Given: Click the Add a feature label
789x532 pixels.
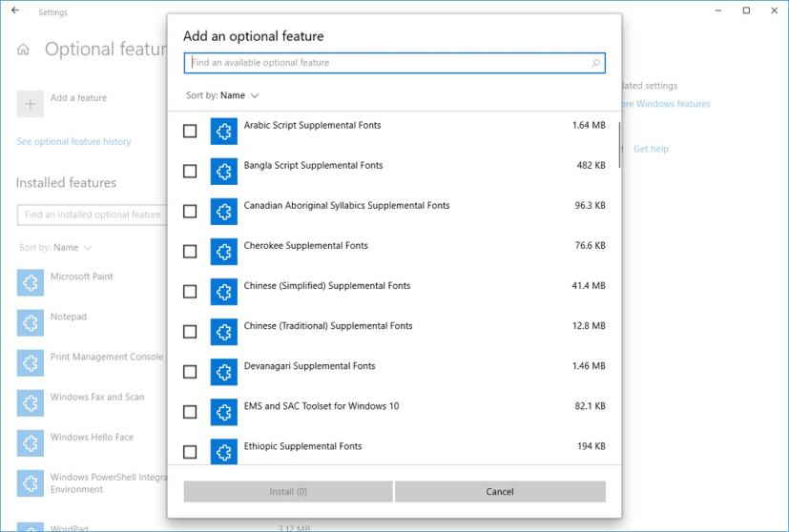Looking at the screenshot, I should click(x=78, y=97).
